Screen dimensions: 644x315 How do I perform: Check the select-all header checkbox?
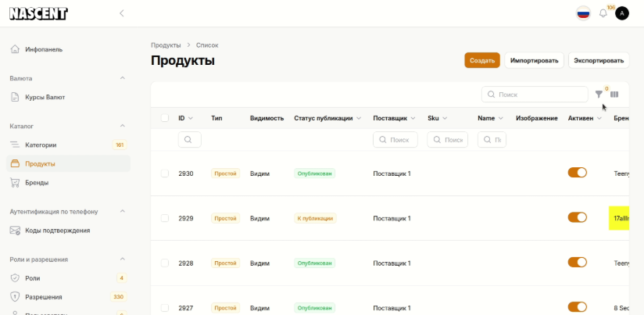pos(164,118)
